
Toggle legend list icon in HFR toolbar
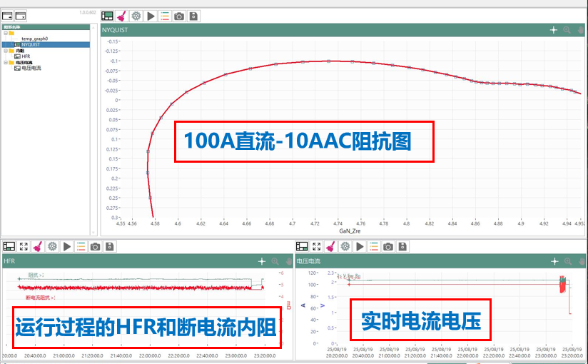81,246
